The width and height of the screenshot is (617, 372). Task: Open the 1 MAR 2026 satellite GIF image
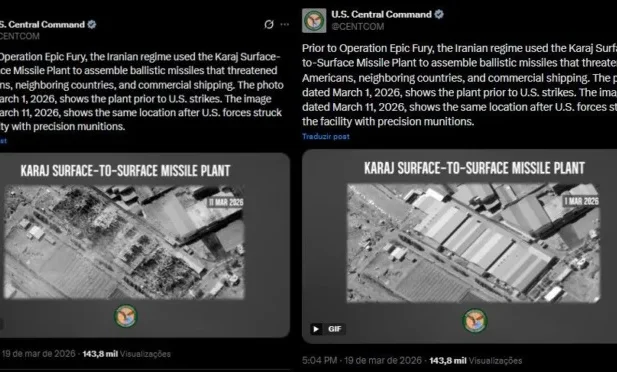473,243
